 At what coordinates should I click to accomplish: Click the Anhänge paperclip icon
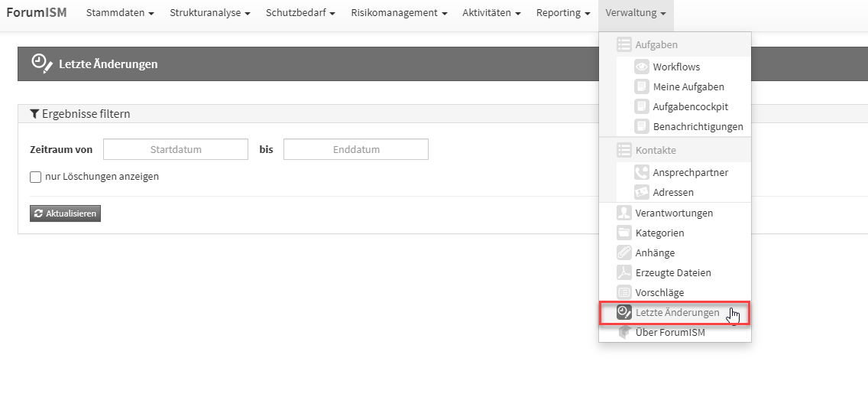pos(623,252)
